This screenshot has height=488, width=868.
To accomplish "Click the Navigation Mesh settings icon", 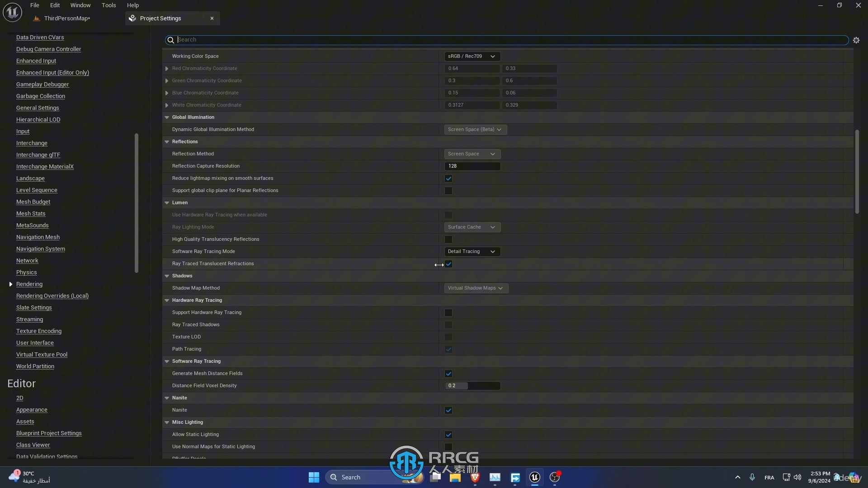I will 38,237.
